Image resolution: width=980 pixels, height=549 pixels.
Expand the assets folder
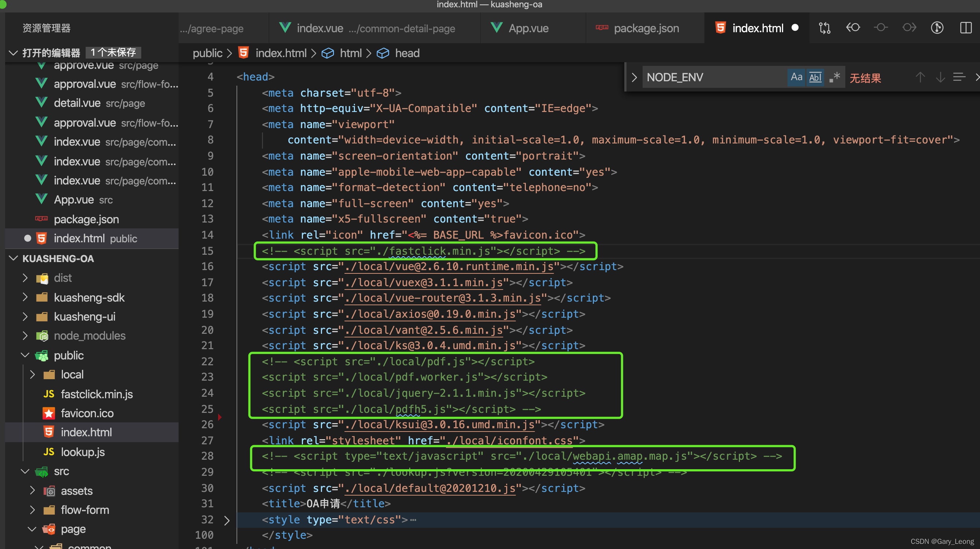pyautogui.click(x=32, y=490)
